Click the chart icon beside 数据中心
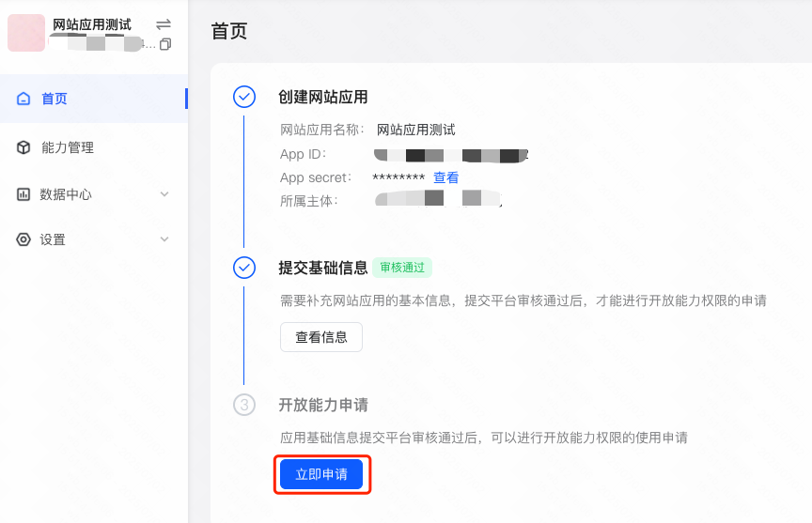This screenshot has width=812, height=523. 23,194
